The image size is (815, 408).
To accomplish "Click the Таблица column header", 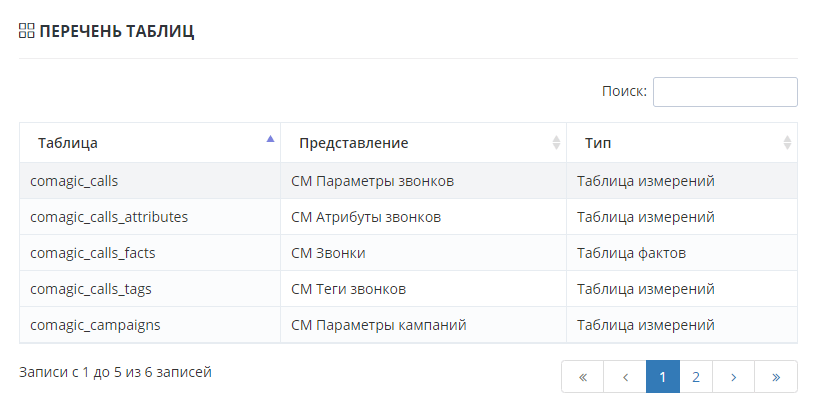I will point(68,143).
